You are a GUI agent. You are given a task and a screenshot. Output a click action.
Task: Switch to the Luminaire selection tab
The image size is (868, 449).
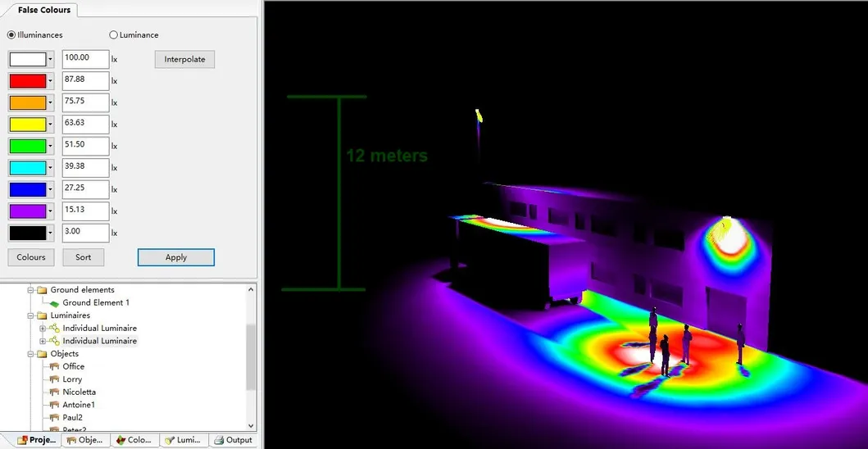(x=184, y=440)
